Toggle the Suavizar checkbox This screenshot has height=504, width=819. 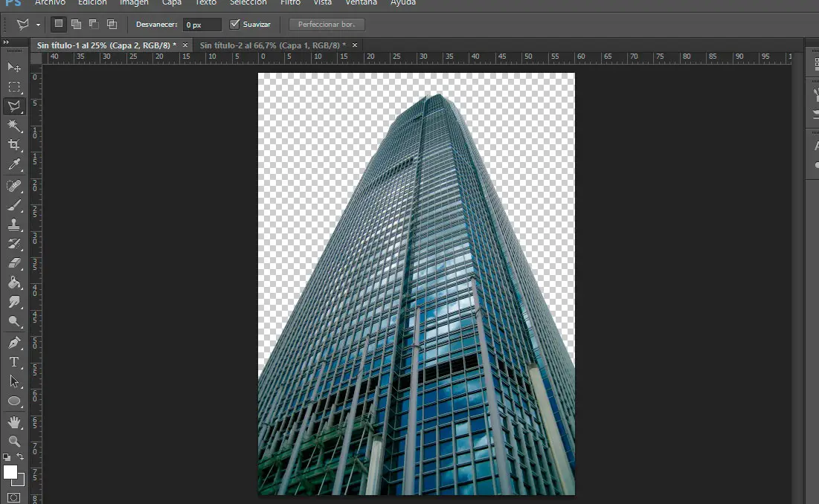click(234, 24)
